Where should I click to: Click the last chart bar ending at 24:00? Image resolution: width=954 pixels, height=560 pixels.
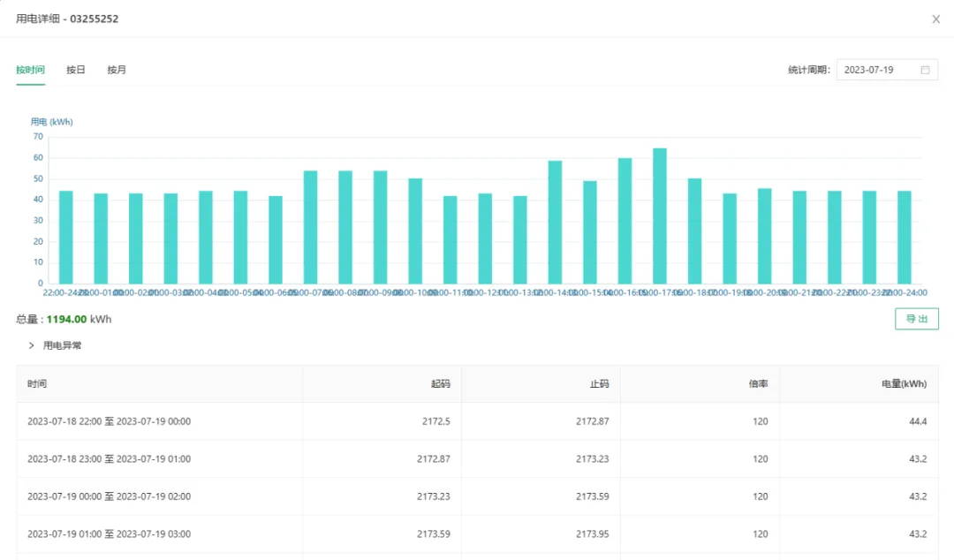click(x=905, y=238)
